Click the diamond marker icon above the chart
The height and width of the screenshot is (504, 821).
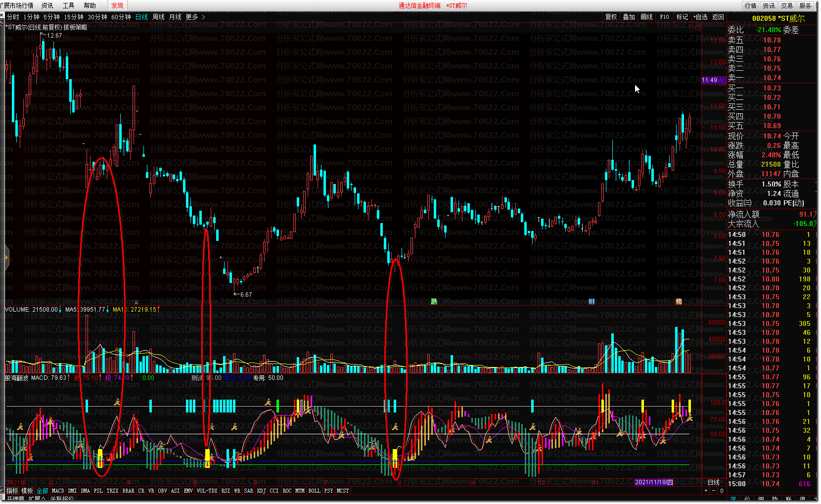(x=691, y=27)
